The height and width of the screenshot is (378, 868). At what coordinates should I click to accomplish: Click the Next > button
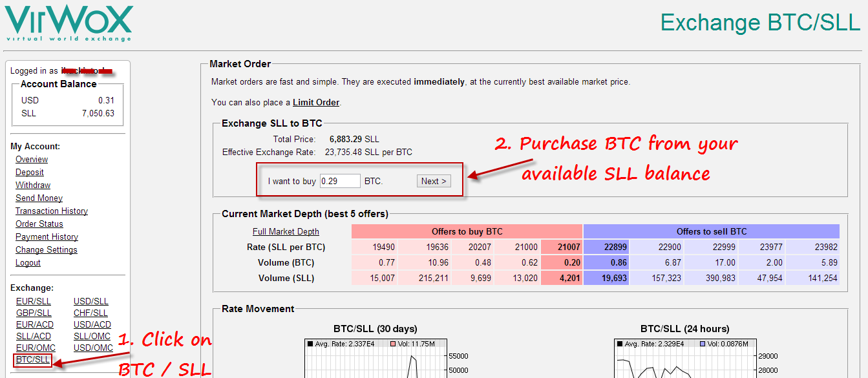[x=434, y=182]
